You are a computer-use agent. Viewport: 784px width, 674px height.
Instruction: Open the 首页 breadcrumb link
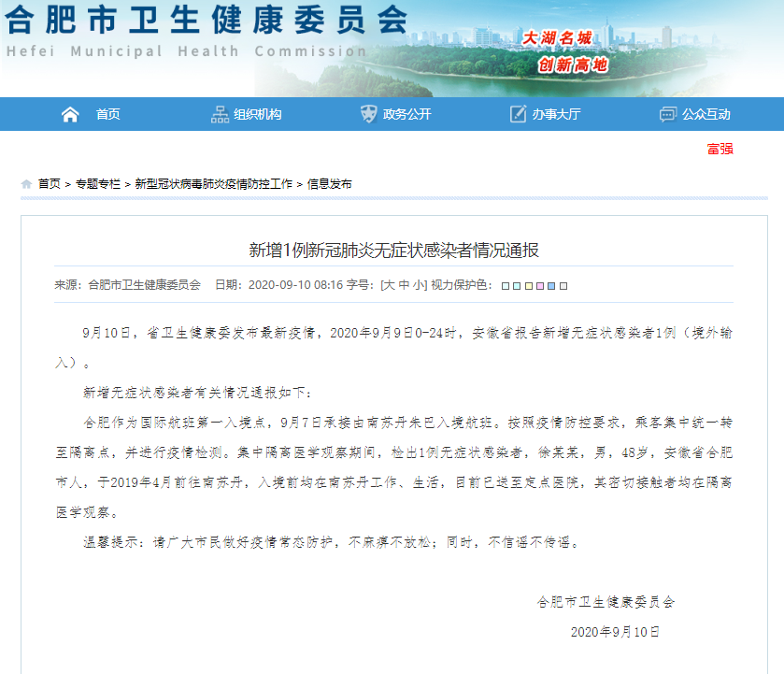[49, 184]
